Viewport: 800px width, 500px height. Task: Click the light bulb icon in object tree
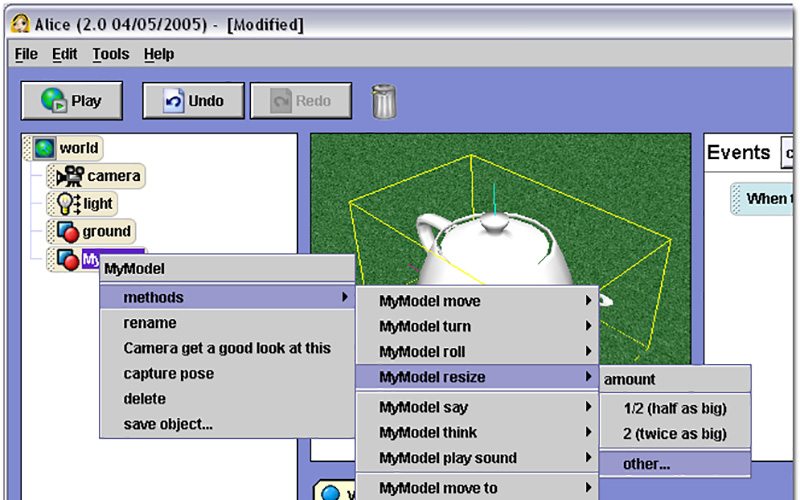[68, 204]
